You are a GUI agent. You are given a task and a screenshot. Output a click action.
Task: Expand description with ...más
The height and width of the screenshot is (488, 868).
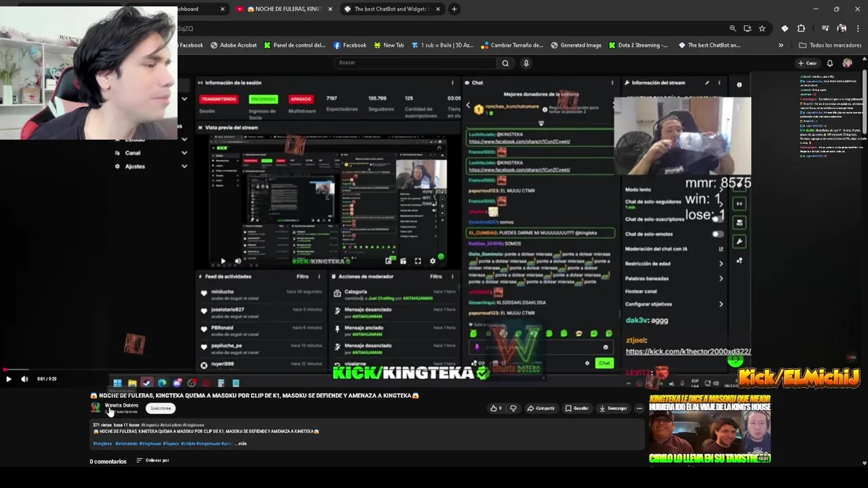pyautogui.click(x=241, y=443)
